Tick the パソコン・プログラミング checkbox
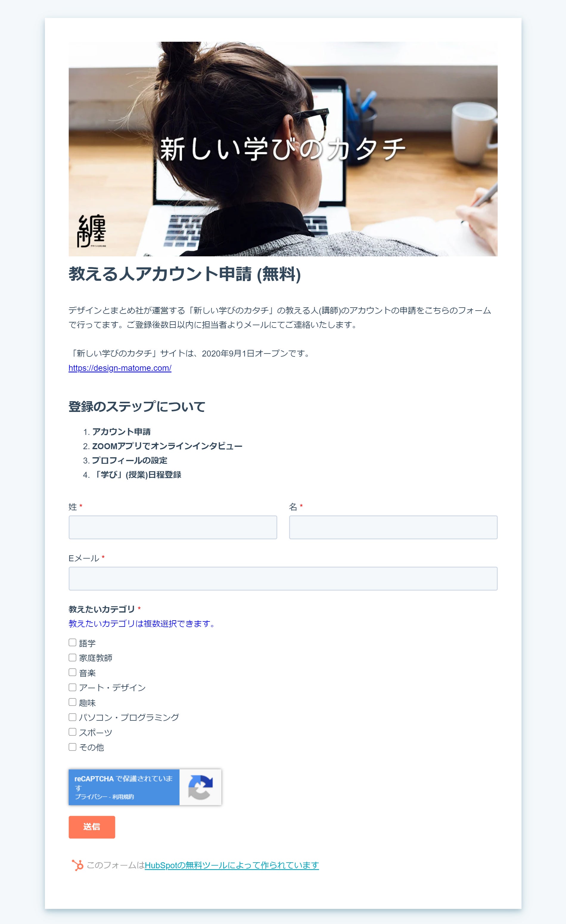The width and height of the screenshot is (566, 924). [x=72, y=717]
